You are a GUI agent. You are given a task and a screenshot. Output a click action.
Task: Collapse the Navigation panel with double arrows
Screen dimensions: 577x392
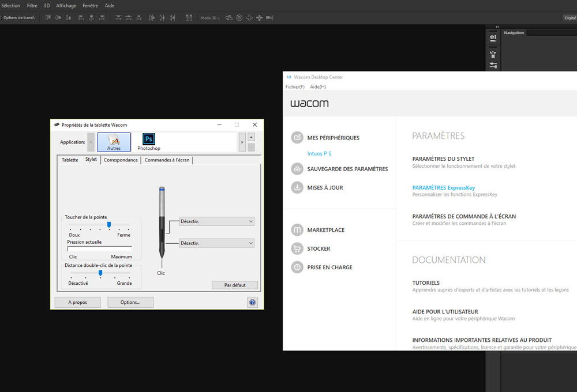(x=497, y=27)
